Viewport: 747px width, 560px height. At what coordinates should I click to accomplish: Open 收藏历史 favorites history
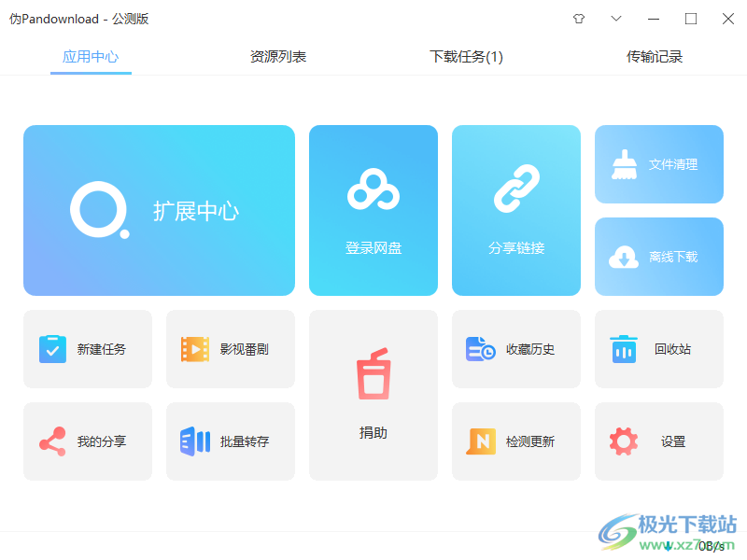515,348
